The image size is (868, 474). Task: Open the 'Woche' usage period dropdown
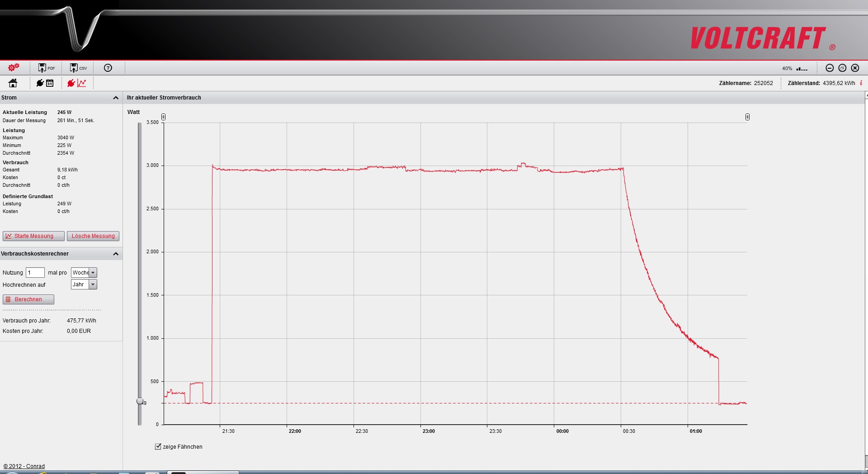93,273
